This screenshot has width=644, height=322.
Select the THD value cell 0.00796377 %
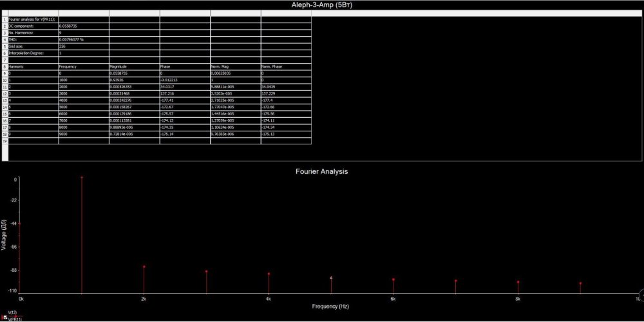[83, 39]
